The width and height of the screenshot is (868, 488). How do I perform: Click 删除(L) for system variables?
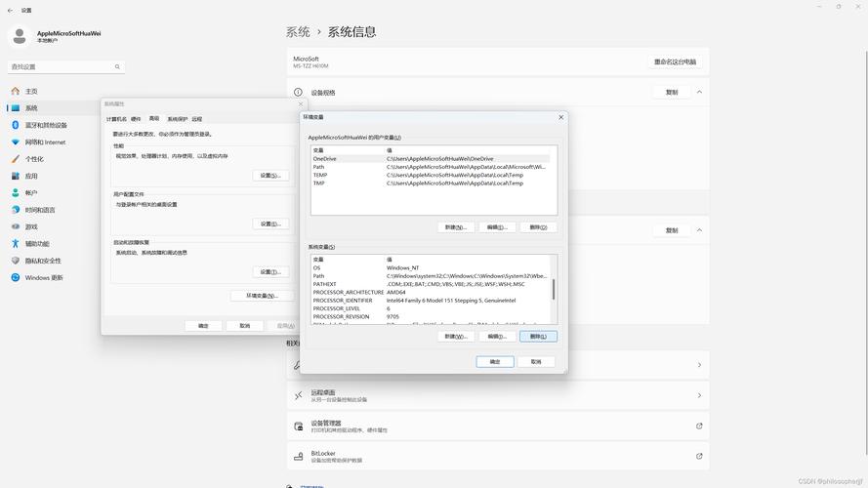[538, 337]
